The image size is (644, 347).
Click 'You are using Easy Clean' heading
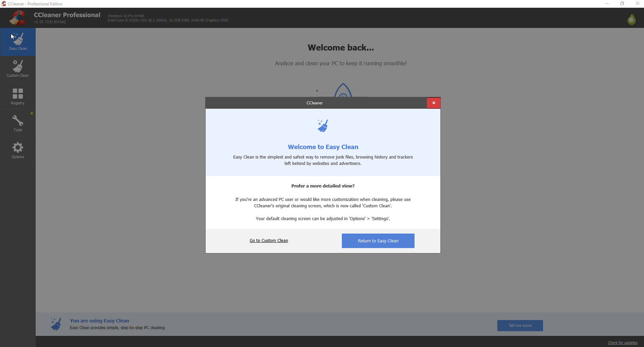[100, 321]
